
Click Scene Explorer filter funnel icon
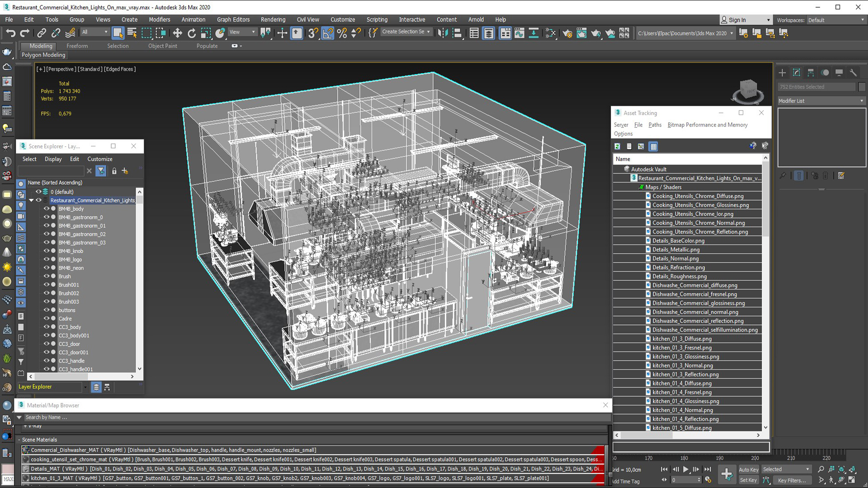point(101,171)
